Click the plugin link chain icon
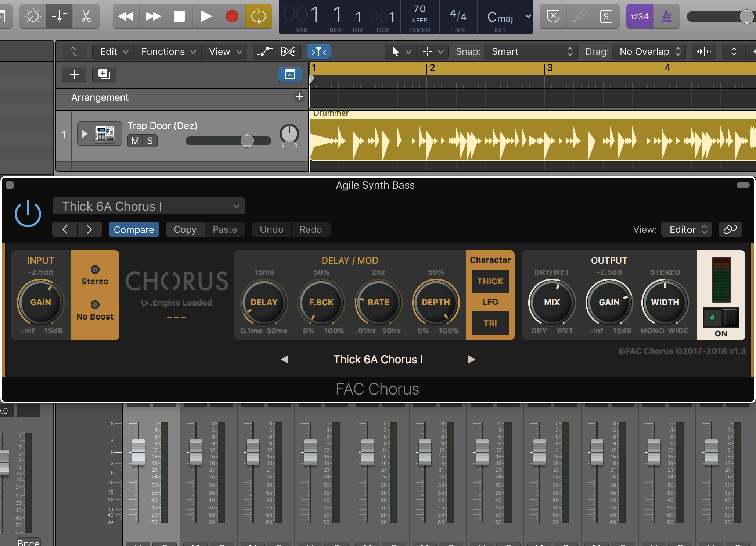756x546 pixels. point(730,229)
